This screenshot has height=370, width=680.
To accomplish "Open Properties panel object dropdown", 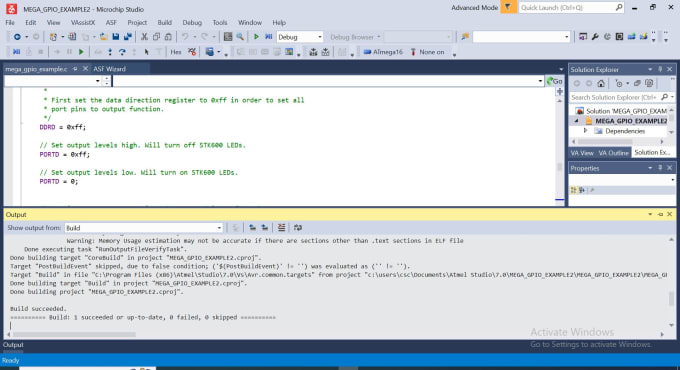I will point(673,180).
